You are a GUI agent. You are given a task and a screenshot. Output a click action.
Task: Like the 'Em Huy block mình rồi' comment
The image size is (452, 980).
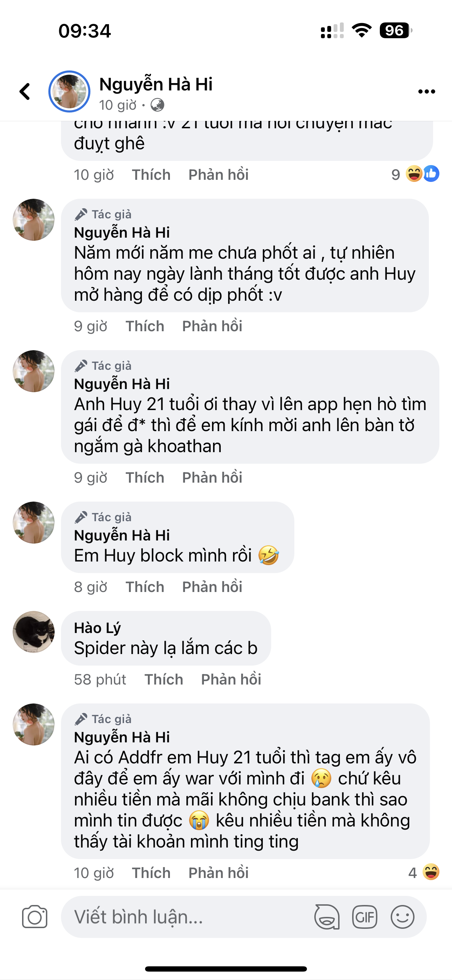145,587
